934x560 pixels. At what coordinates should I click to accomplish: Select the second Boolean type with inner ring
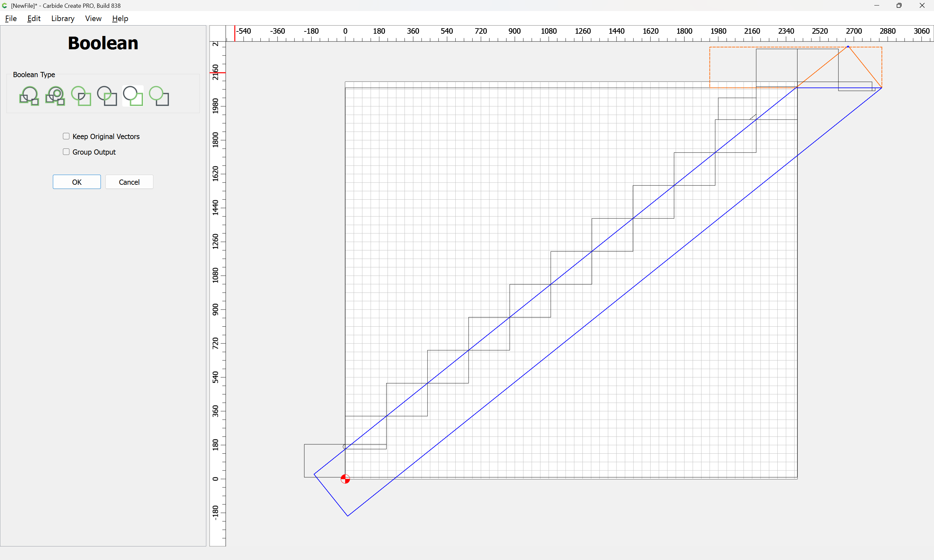[55, 96]
